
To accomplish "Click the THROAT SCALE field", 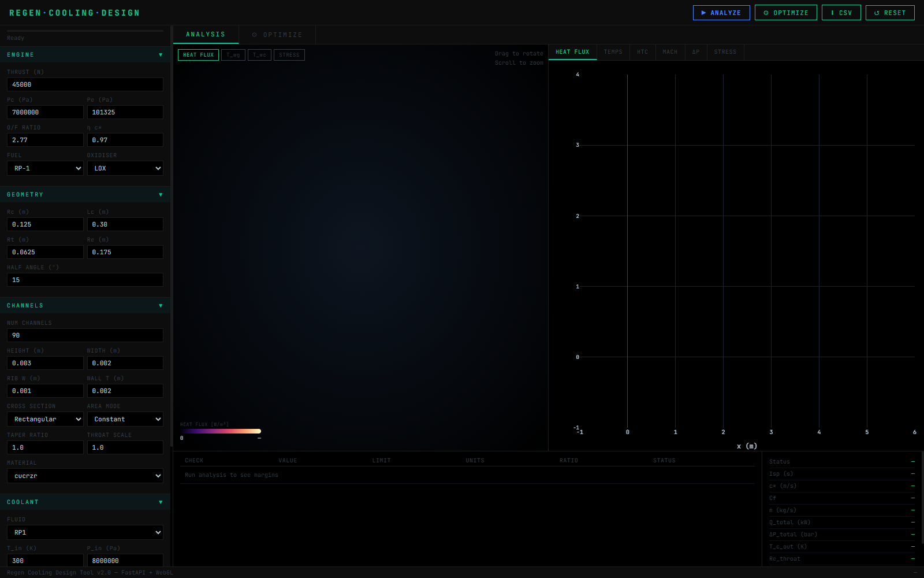I will point(125,447).
